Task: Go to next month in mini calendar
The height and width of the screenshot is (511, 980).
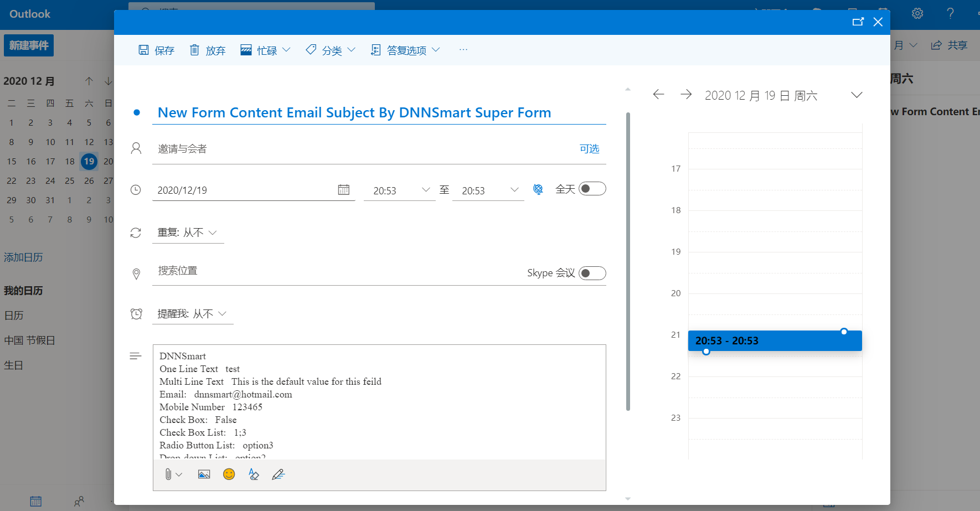Action: point(109,81)
